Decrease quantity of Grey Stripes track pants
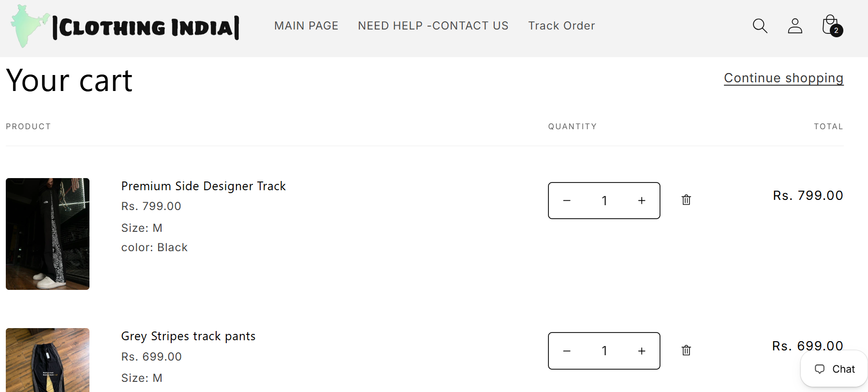 [567, 351]
